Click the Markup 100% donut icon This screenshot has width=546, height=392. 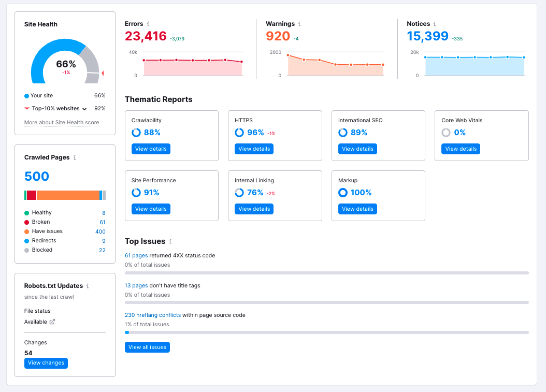(342, 193)
